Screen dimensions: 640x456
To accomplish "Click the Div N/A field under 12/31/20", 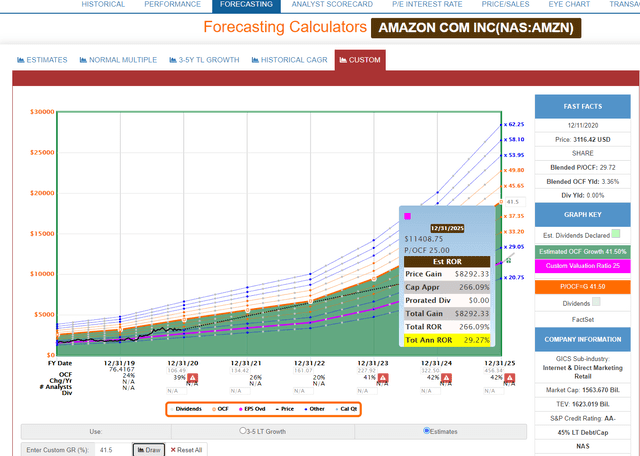I will [x=177, y=391].
